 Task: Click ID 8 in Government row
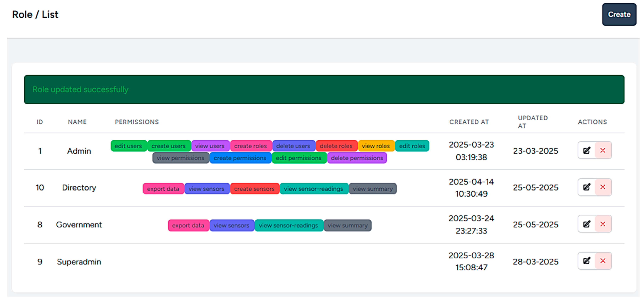(40, 225)
